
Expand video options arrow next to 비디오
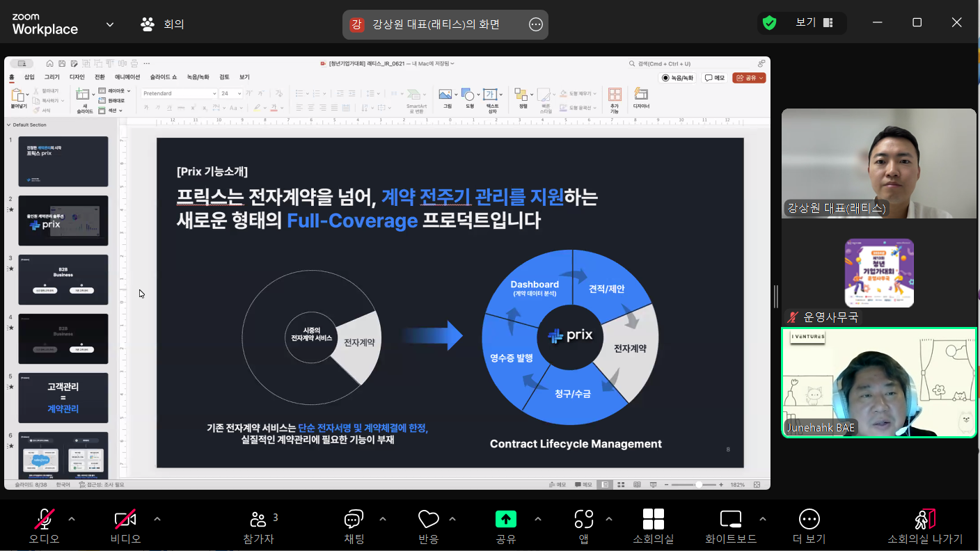[x=157, y=519]
